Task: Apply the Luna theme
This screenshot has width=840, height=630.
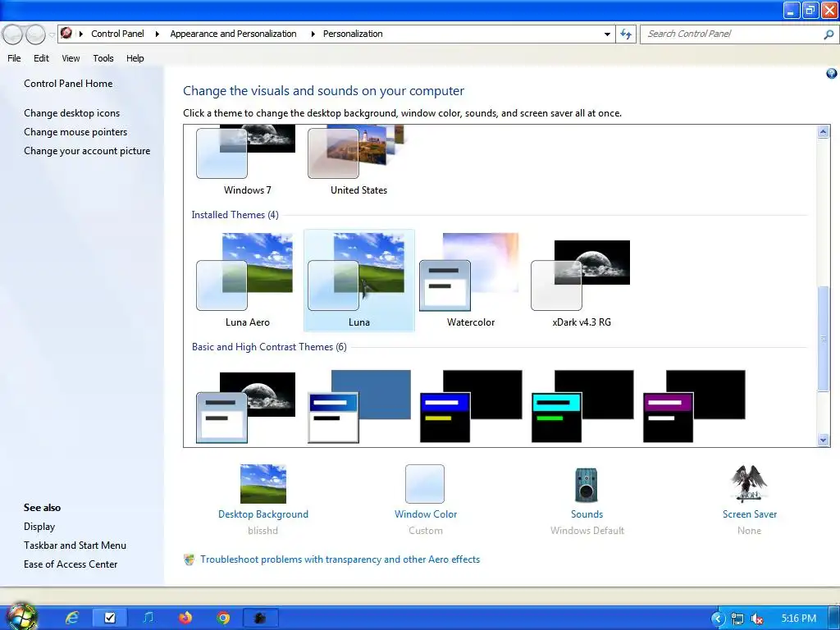Action: click(x=359, y=281)
